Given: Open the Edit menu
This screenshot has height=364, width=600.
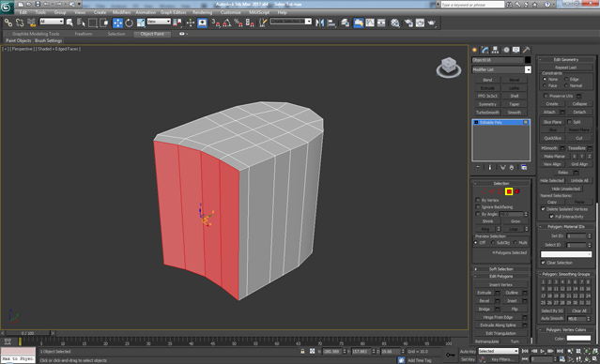Looking at the screenshot, I should [23, 12].
